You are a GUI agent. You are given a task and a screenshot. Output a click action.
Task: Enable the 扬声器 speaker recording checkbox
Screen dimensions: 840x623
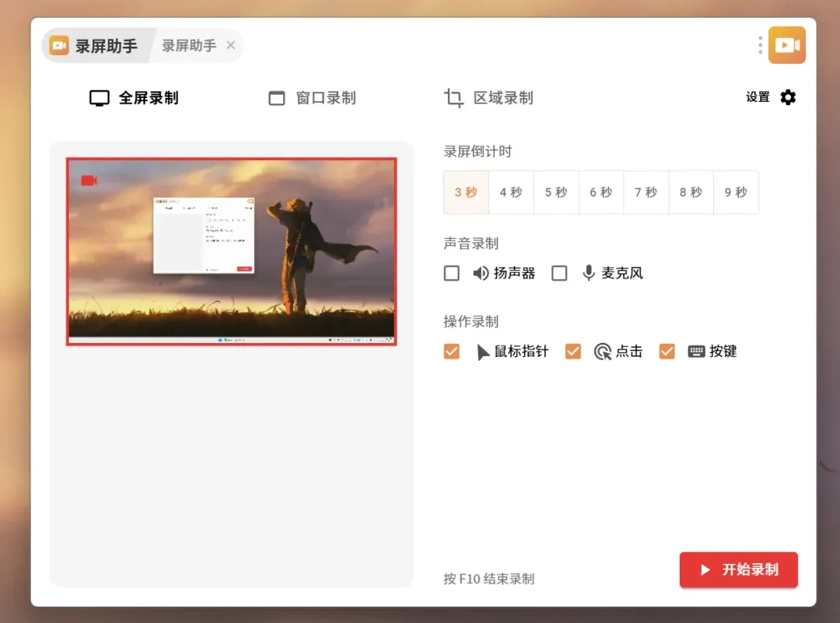pyautogui.click(x=452, y=273)
